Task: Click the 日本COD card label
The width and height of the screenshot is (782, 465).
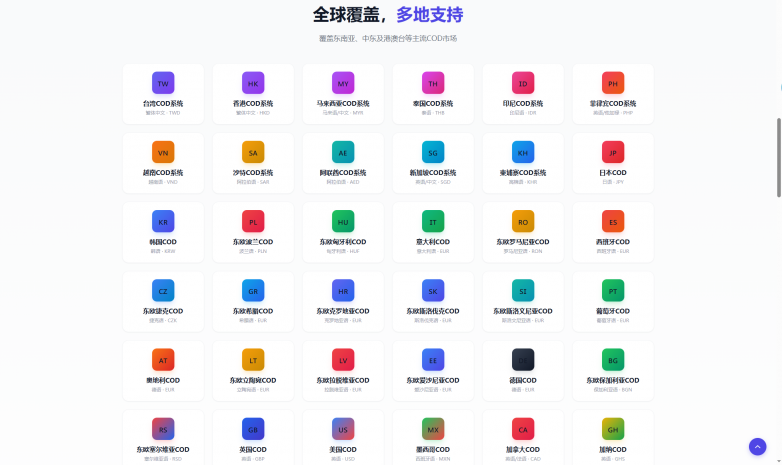Action: [613, 173]
